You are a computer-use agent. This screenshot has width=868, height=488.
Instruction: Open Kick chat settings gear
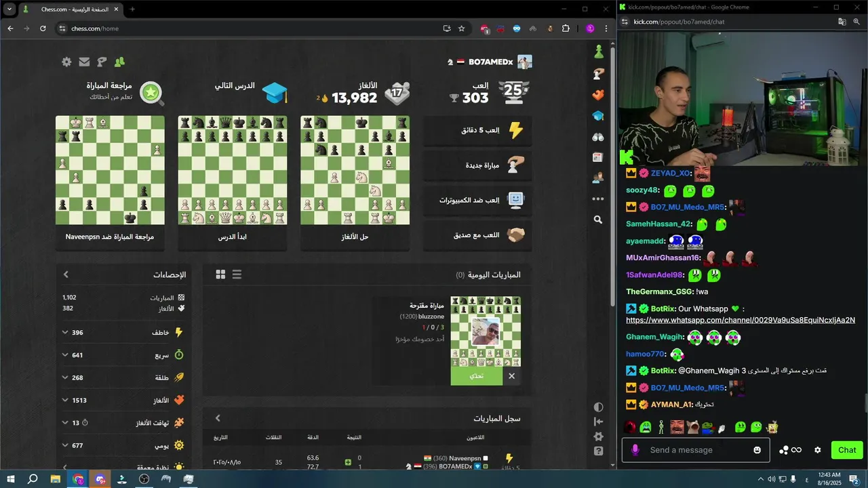point(818,450)
